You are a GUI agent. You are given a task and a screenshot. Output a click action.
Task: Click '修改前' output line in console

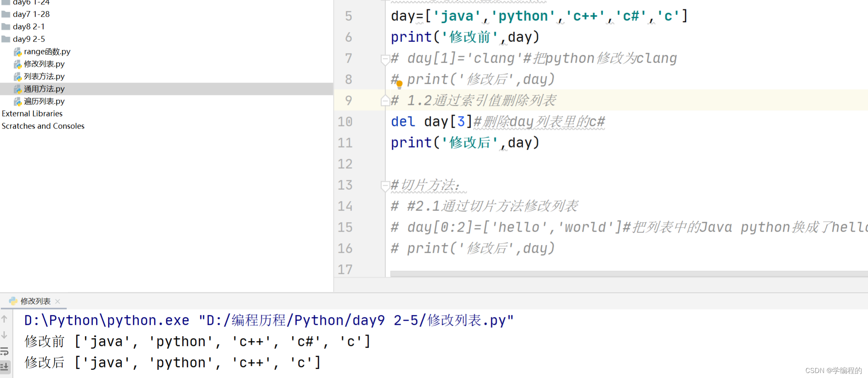(x=197, y=342)
